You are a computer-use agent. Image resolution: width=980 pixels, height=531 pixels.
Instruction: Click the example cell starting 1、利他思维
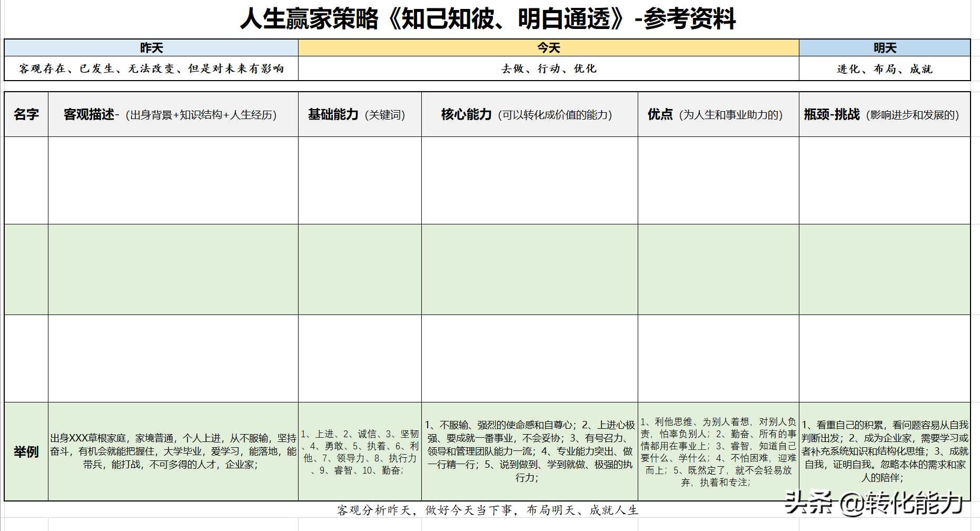(718, 451)
